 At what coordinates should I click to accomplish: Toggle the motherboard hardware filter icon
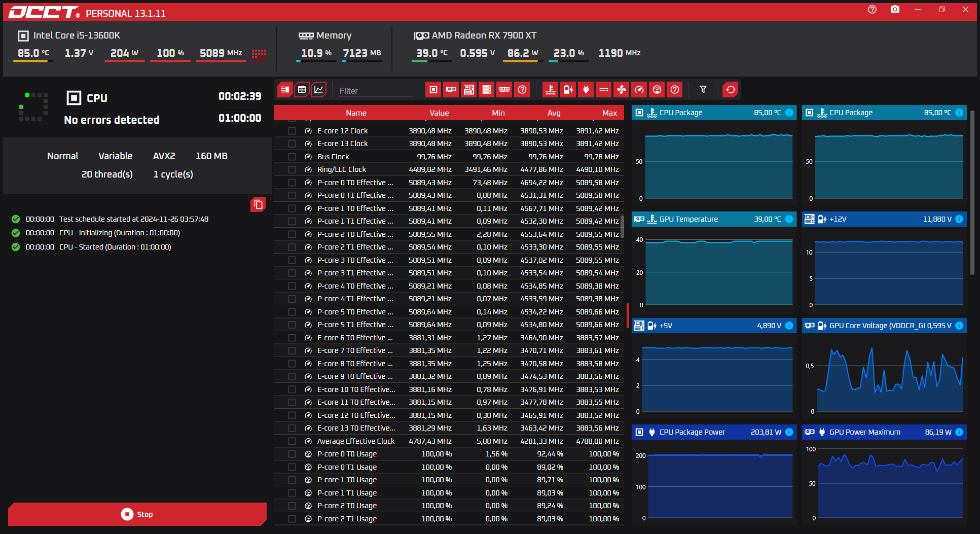(x=468, y=90)
